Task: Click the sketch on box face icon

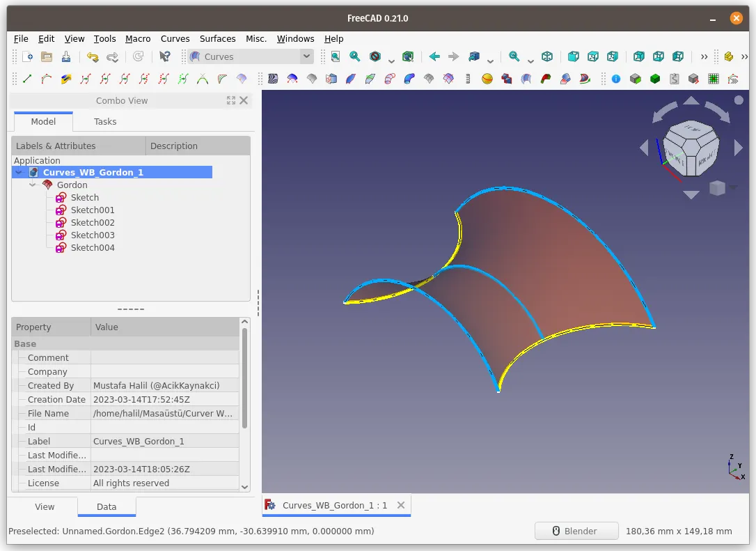Action: 331,79
